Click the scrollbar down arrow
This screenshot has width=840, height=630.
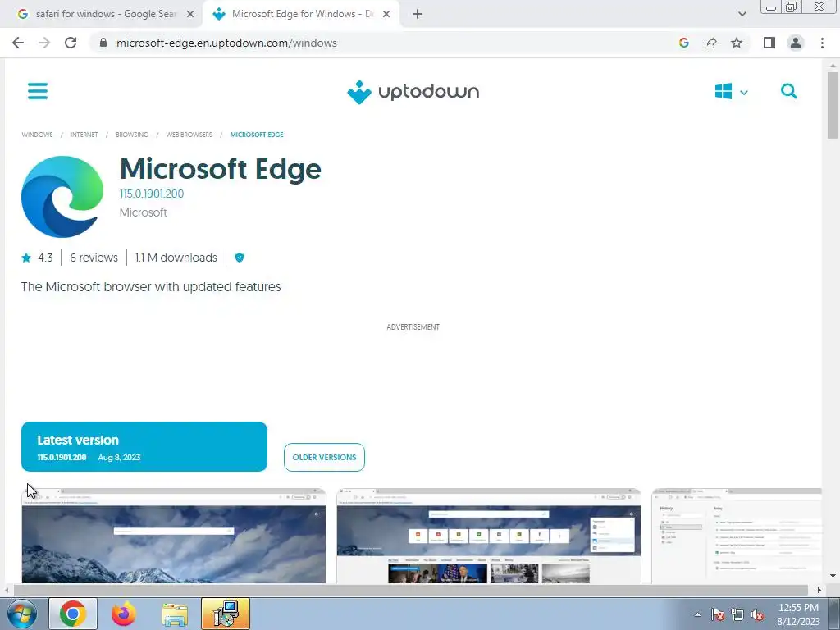click(x=833, y=577)
